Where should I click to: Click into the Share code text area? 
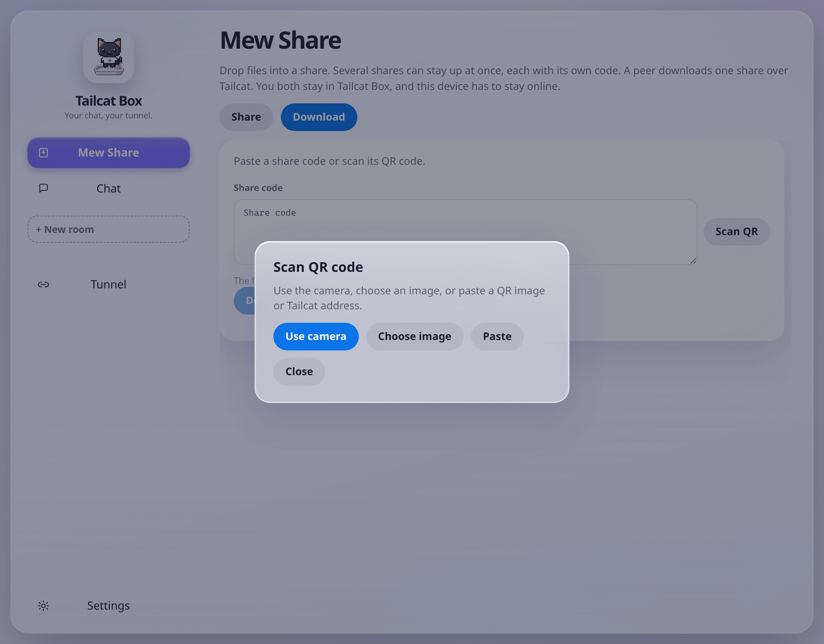tap(465, 232)
